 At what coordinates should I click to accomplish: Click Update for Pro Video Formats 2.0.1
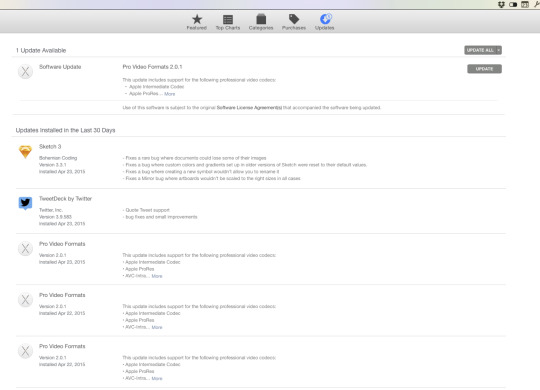[x=484, y=69]
